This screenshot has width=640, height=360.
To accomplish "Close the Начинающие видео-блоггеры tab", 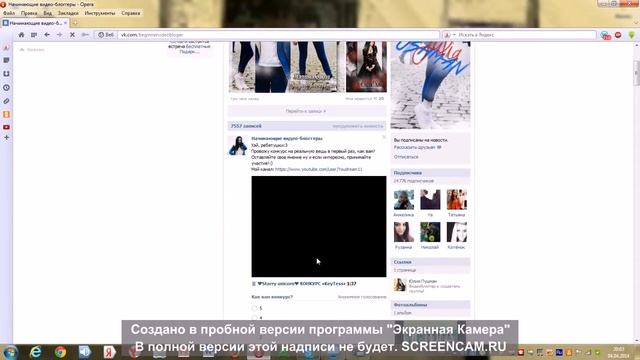I will (65, 23).
